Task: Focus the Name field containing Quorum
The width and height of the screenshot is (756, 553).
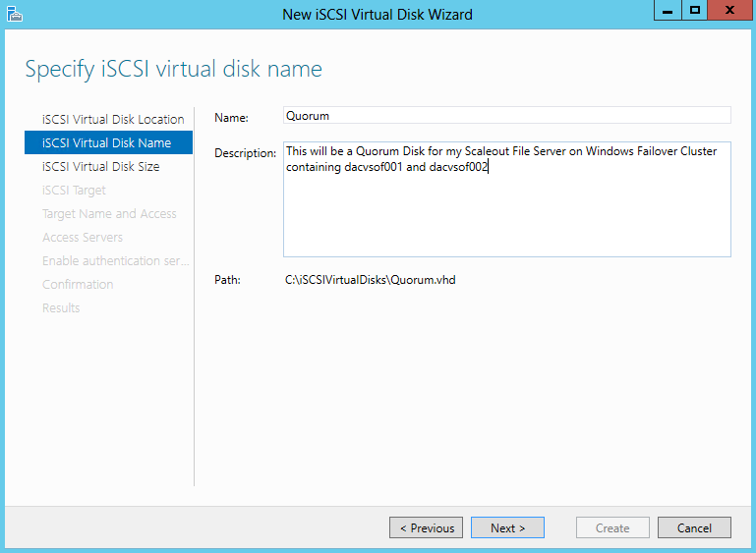Action: [506, 116]
